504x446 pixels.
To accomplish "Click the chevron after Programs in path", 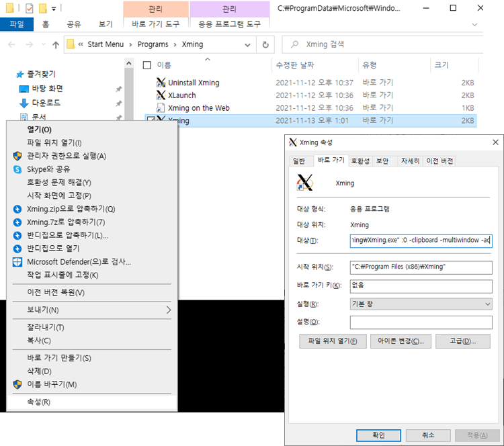I will (175, 44).
